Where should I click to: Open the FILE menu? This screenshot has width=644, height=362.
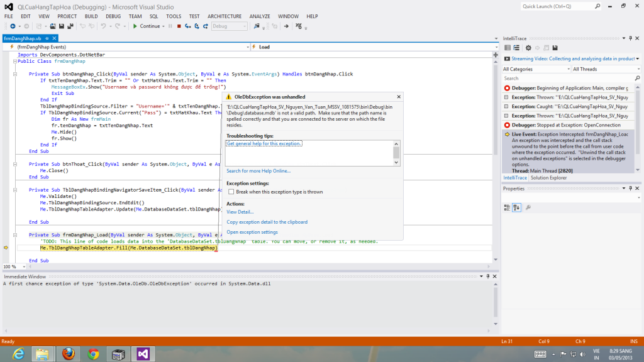click(9, 16)
